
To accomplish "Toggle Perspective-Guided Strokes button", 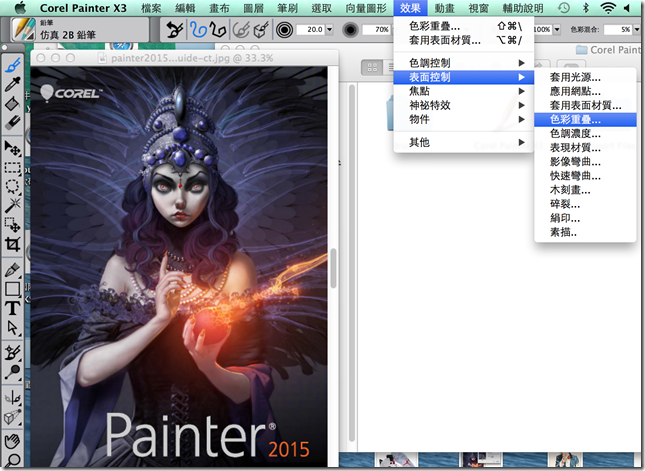I will (x=261, y=30).
